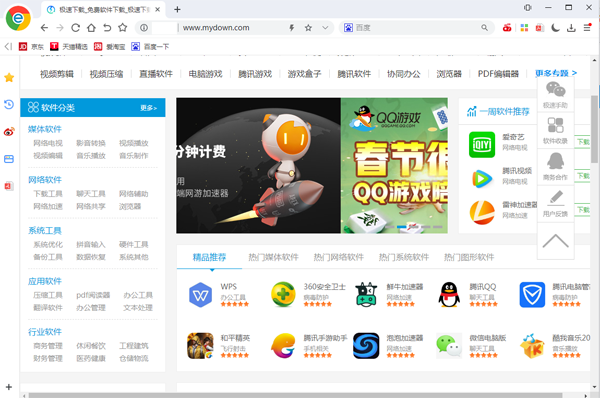This screenshot has height=398, width=600.
Task: Open the browser home page
Action: click(x=91, y=28)
